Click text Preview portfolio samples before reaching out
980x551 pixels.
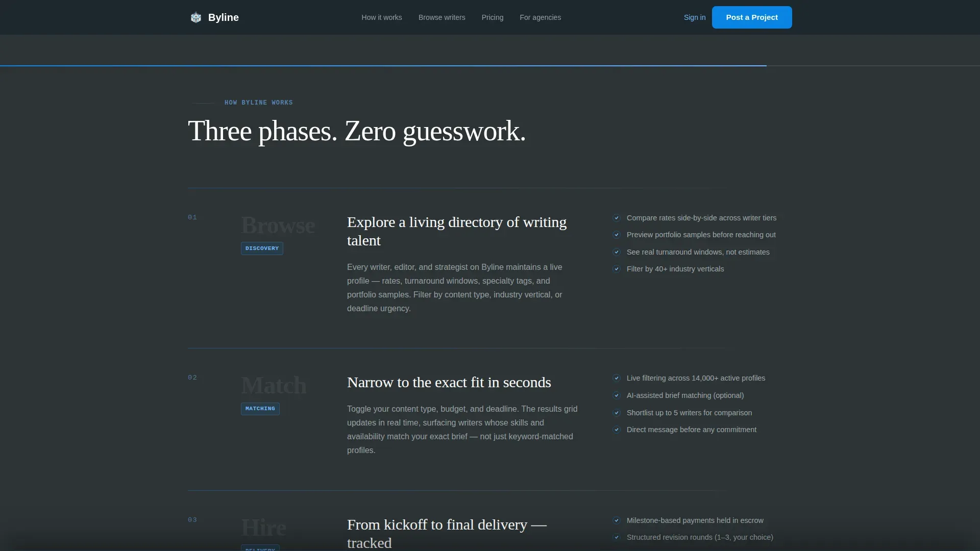(701, 235)
